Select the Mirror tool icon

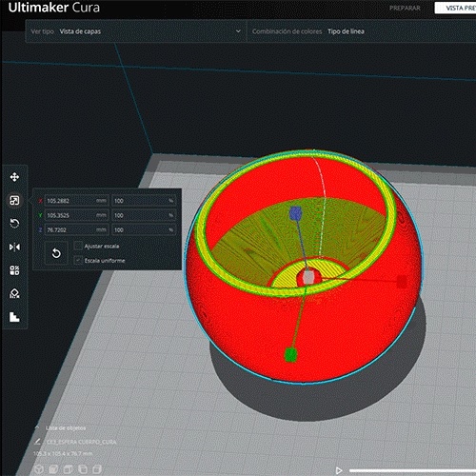(x=14, y=247)
